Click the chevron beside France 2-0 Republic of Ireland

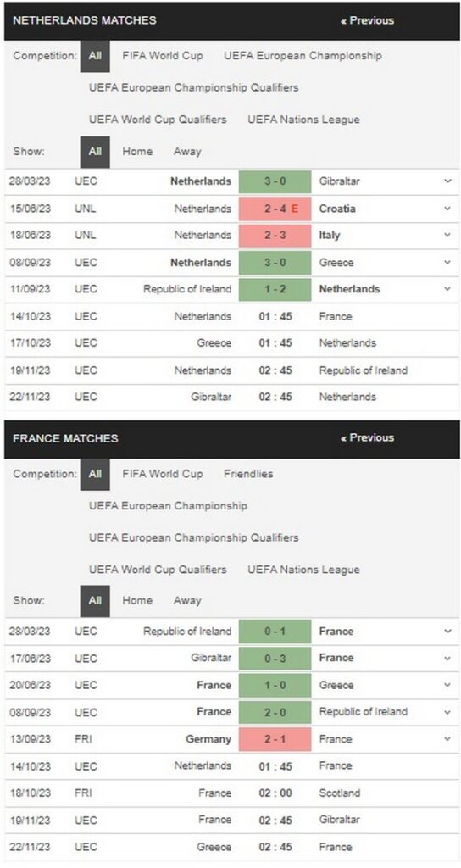447,712
